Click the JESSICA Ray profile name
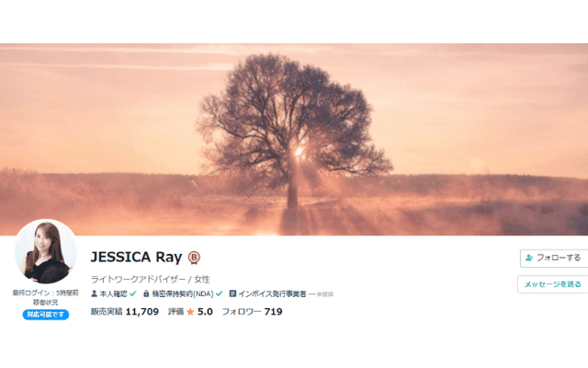The height and width of the screenshot is (368, 588). (136, 258)
